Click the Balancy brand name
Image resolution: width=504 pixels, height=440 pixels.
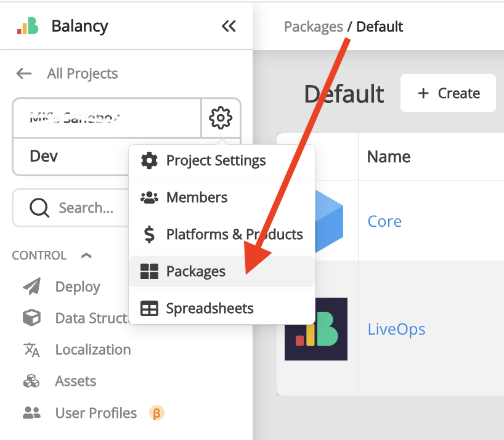tap(79, 26)
